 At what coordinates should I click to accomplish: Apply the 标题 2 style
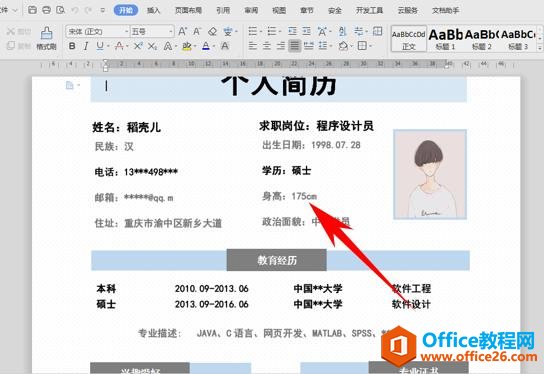click(x=482, y=39)
